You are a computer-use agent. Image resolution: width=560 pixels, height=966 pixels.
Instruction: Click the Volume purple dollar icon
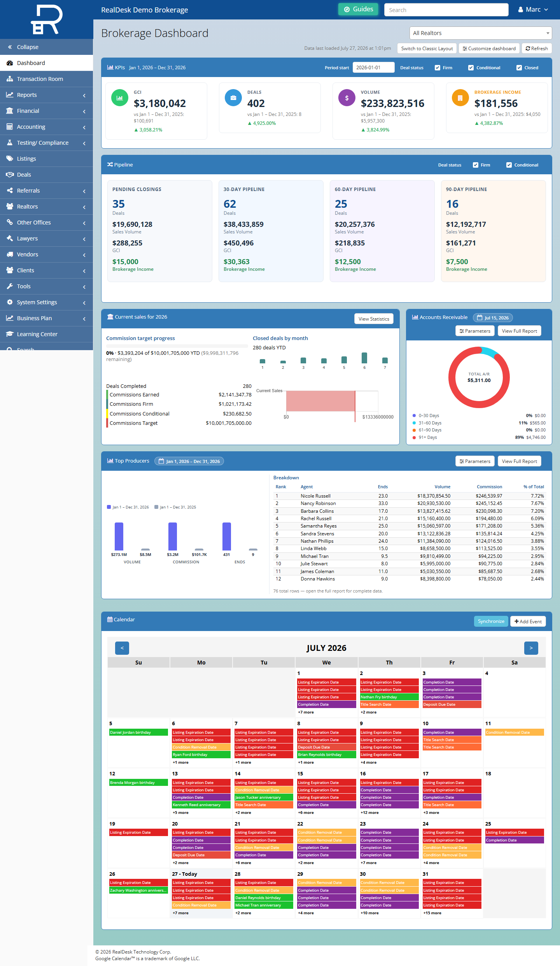pos(347,98)
